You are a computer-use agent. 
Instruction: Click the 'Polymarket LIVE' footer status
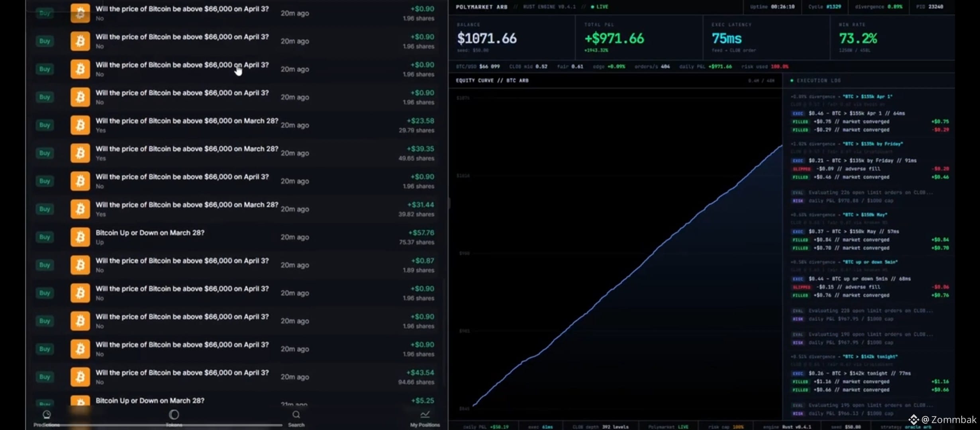(x=668, y=427)
